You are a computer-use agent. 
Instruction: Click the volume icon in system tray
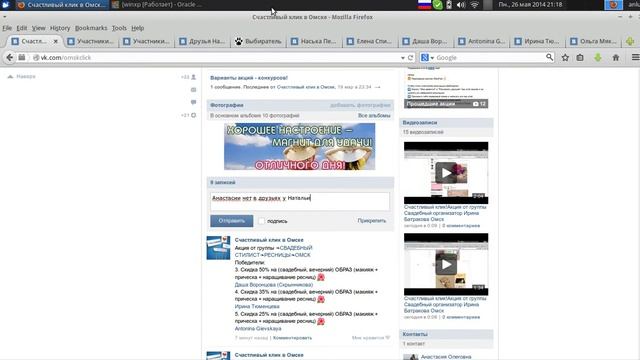[461, 5]
